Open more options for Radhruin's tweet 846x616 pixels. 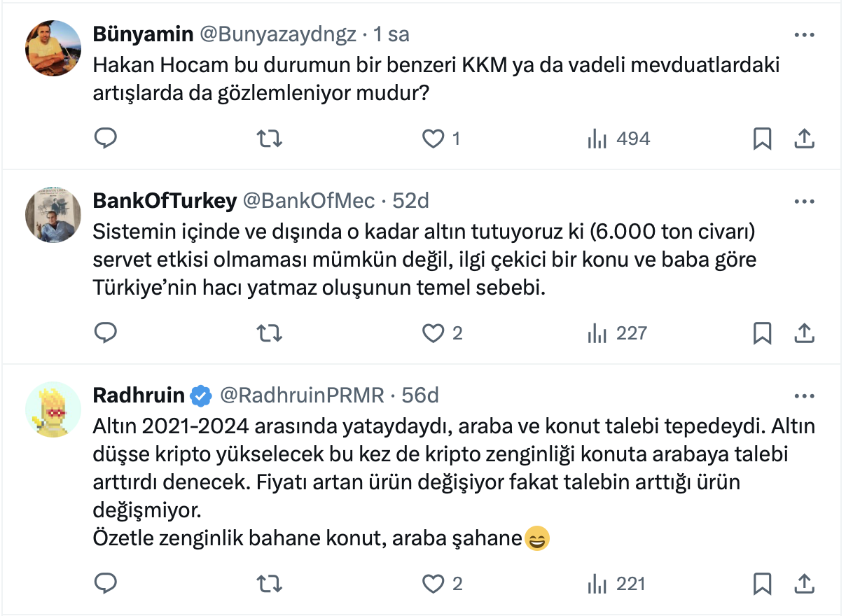(x=803, y=396)
